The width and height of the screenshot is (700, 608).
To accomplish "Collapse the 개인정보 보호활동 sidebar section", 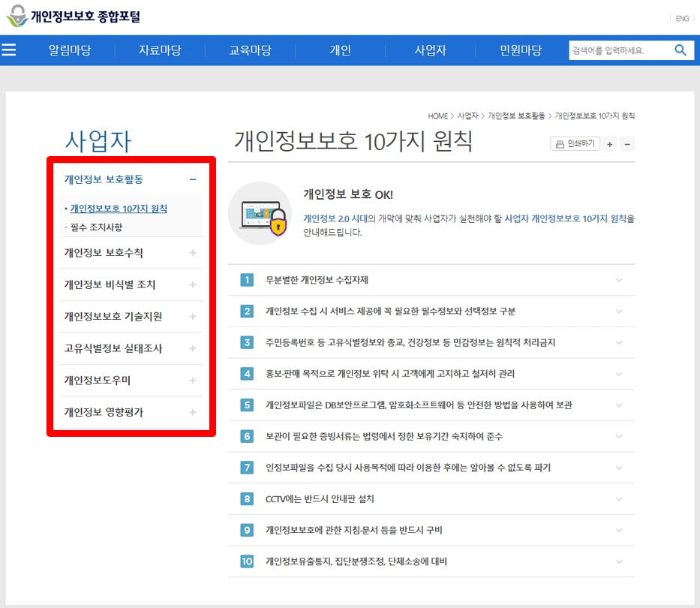I will tap(192, 180).
